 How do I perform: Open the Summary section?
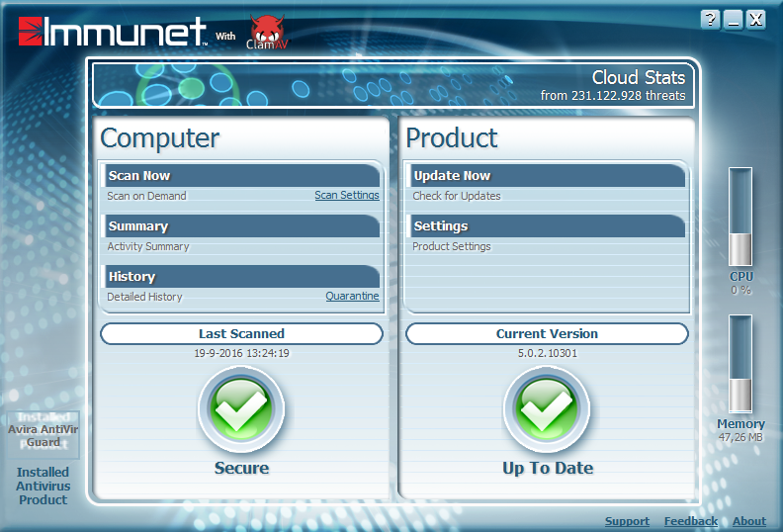(138, 226)
